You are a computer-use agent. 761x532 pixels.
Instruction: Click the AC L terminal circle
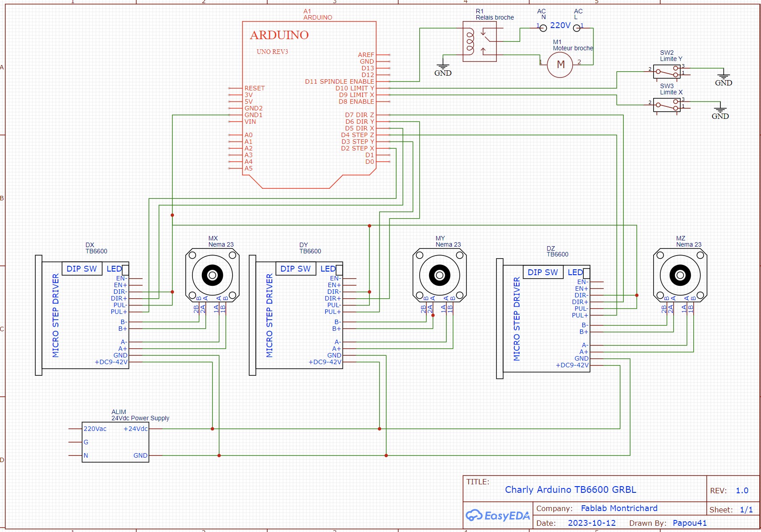(x=577, y=28)
